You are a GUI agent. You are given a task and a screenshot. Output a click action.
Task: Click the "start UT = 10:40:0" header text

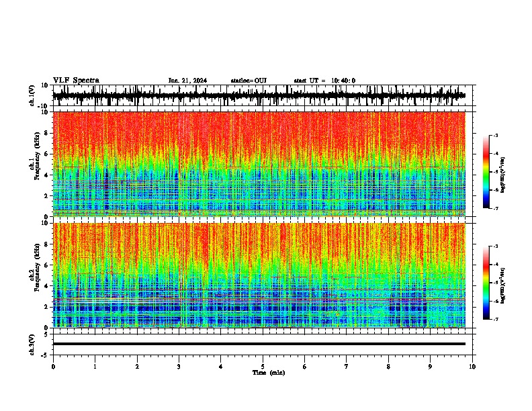click(x=324, y=81)
